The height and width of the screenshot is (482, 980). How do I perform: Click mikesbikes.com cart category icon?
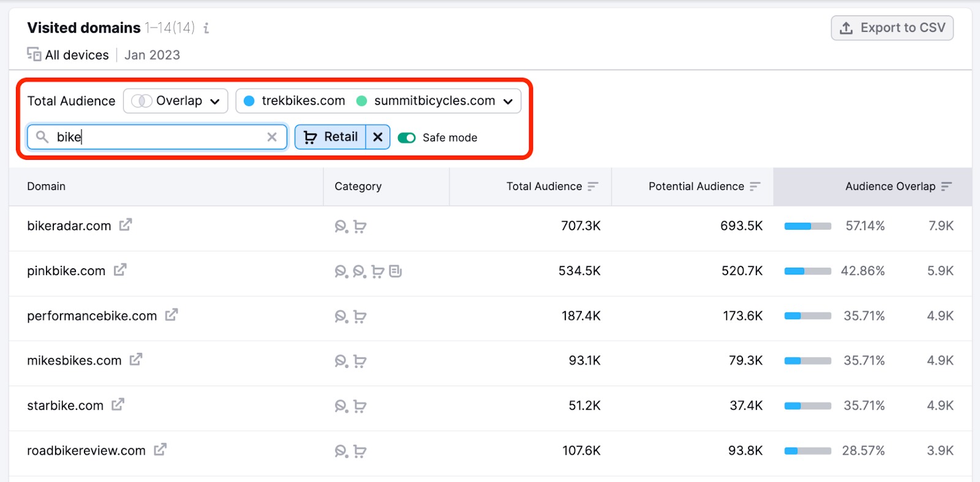coord(360,361)
